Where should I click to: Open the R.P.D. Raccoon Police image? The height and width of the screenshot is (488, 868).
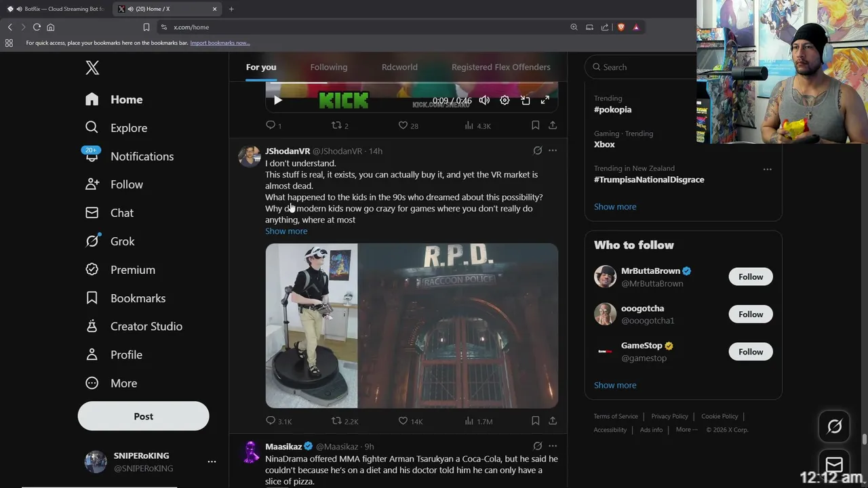click(x=458, y=326)
